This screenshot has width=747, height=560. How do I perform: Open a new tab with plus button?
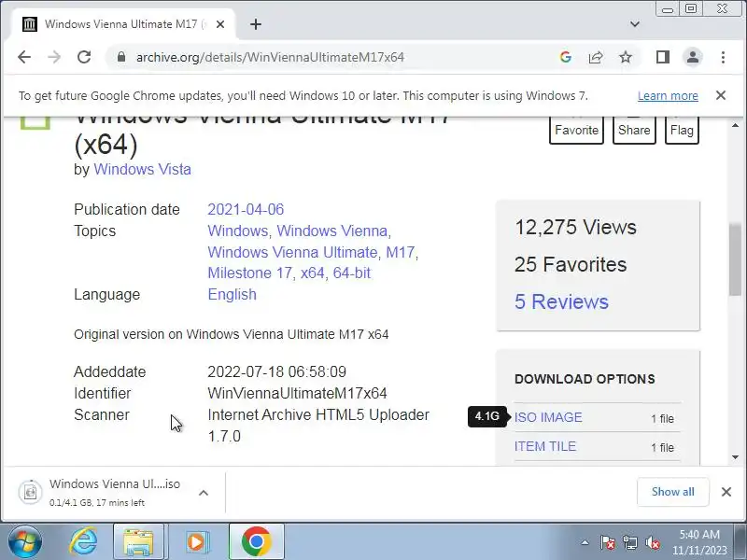256,24
